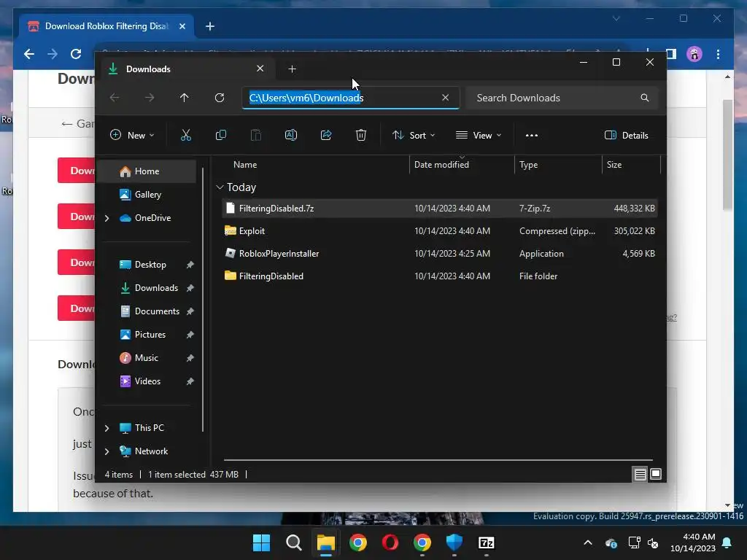Go forward in File Explorer navigation
The height and width of the screenshot is (560, 747).
(150, 98)
